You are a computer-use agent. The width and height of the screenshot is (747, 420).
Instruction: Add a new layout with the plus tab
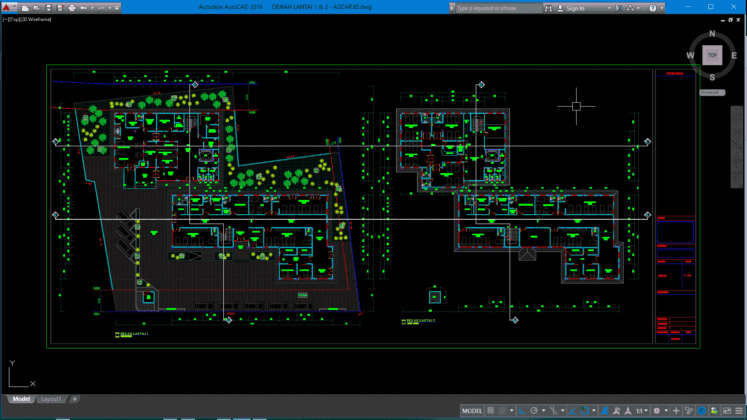click(x=74, y=399)
